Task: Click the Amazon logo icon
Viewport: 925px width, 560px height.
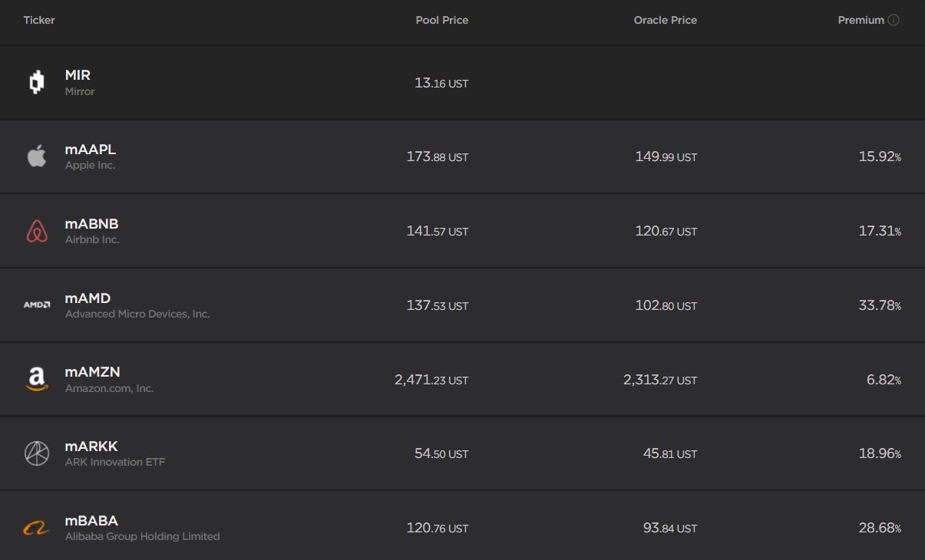Action: click(x=36, y=379)
